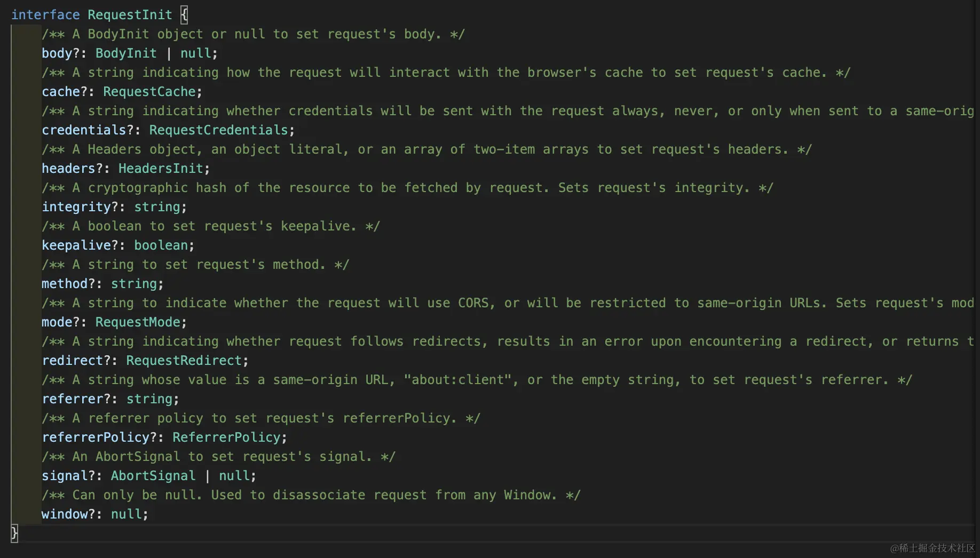Click the closing curly brace of the interface
Image resolution: width=980 pixels, height=558 pixels.
coord(14,533)
